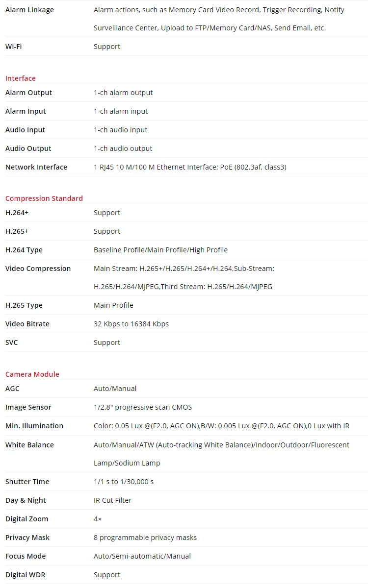Image resolution: width=368 pixels, height=588 pixels.
Task: Click the H.265+ Support value
Action: click(107, 231)
